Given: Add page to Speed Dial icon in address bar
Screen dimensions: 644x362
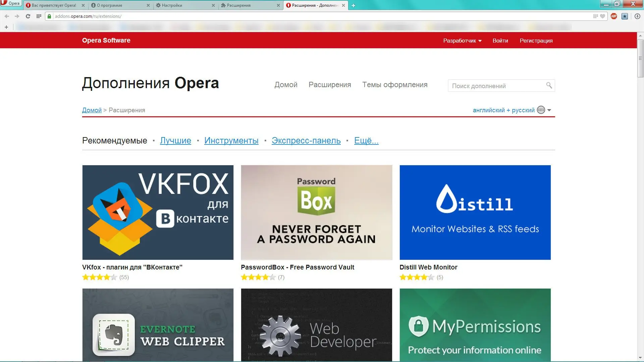Looking at the screenshot, I should tap(595, 16).
